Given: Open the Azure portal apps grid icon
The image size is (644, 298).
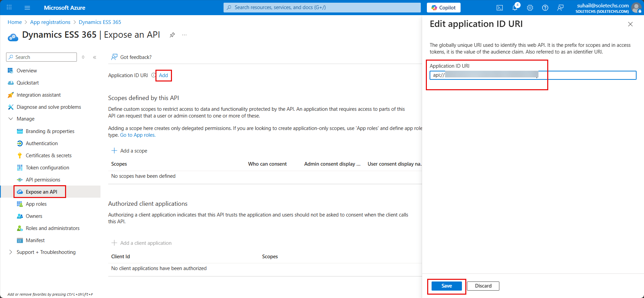Looking at the screenshot, I should 9,7.
